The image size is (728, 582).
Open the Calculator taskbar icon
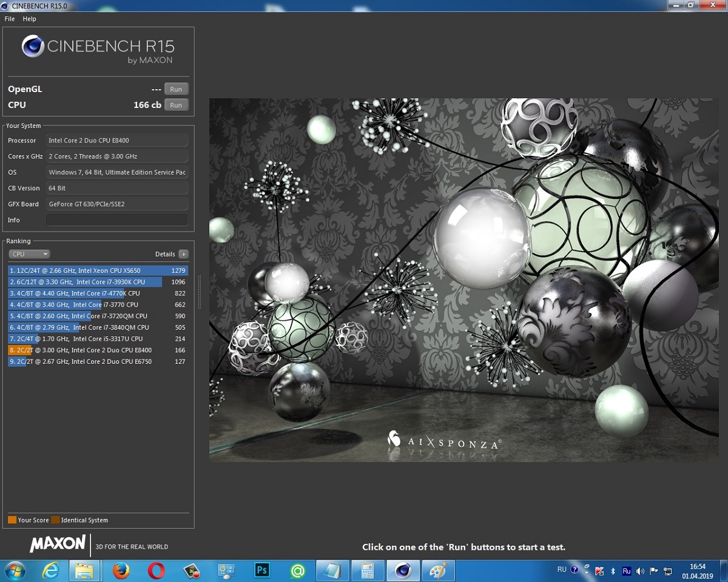click(x=367, y=570)
